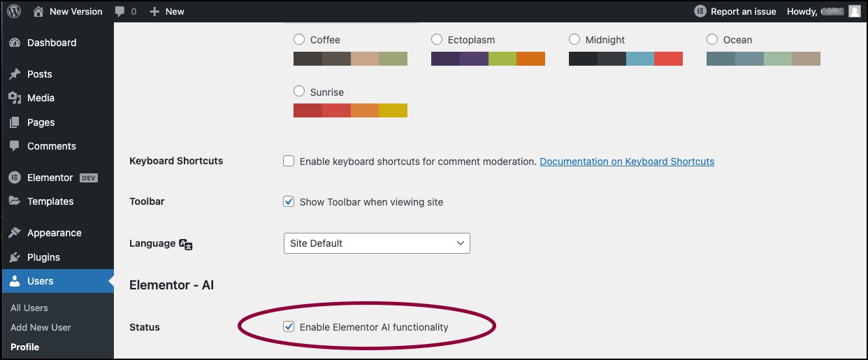Click the Comments speech bubble sidebar icon

[15, 146]
